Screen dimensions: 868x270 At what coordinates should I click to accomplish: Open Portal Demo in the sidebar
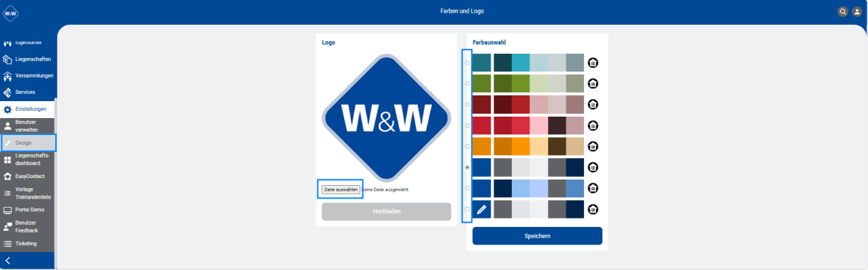pos(28,210)
